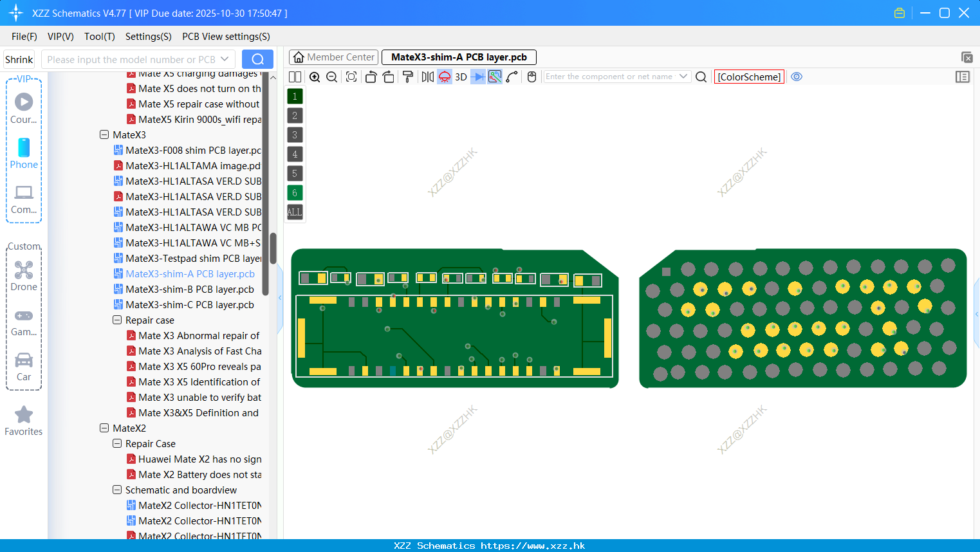Switch to 3D view
This screenshot has height=552, width=980.
click(x=461, y=77)
